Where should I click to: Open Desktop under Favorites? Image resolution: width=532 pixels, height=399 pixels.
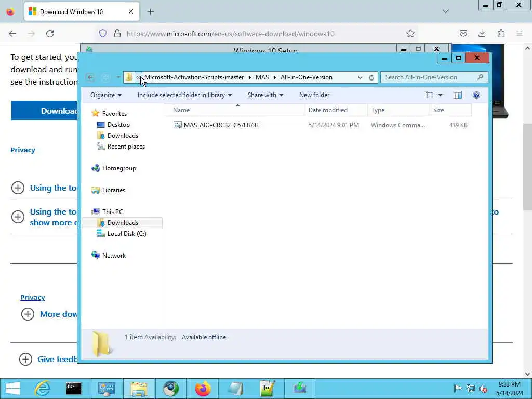(118, 125)
